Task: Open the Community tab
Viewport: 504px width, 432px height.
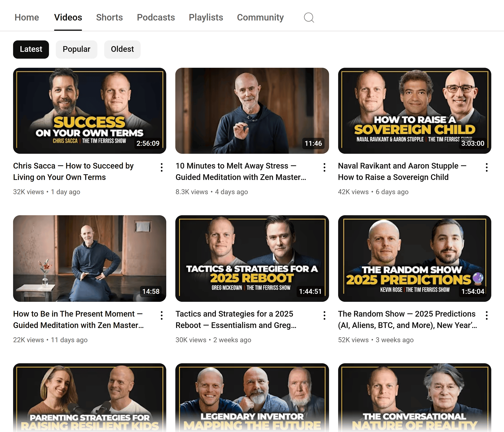Action: 260,18
